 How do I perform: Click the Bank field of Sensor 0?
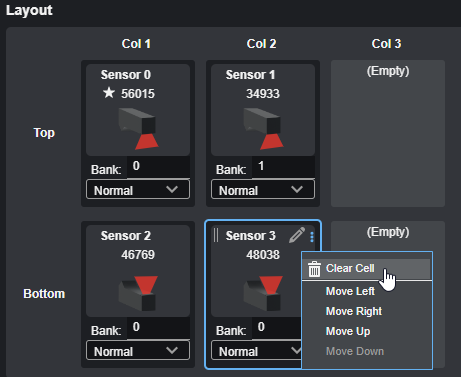coord(158,167)
